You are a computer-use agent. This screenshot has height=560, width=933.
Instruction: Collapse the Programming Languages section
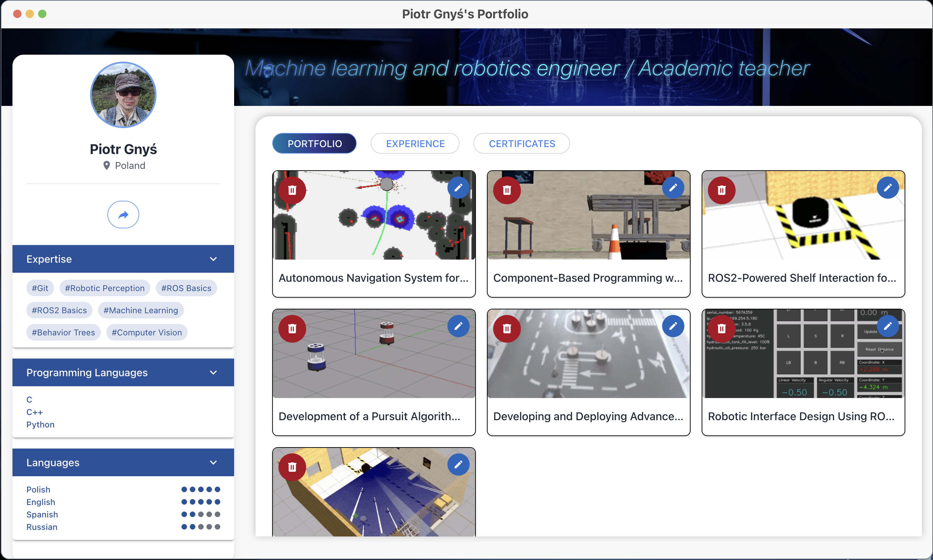tap(213, 373)
